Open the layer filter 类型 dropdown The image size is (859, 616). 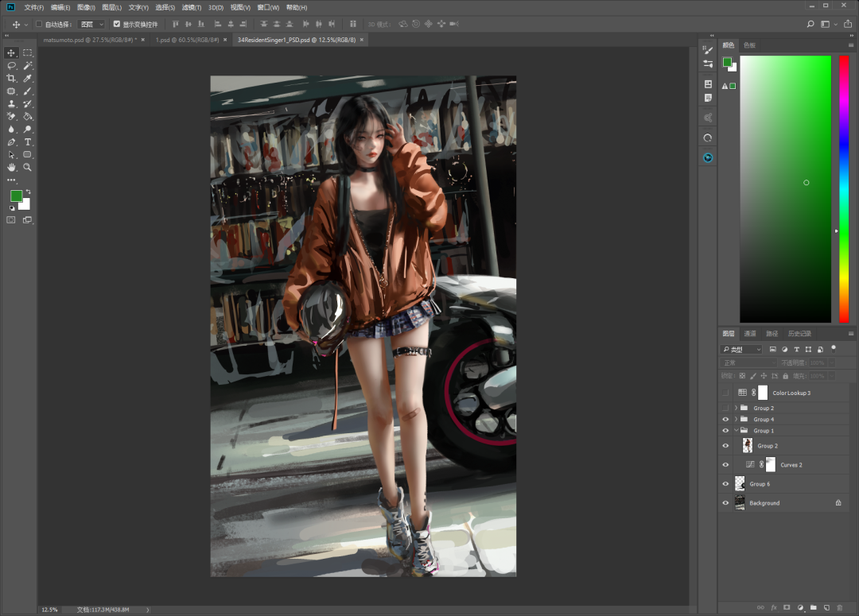point(742,349)
